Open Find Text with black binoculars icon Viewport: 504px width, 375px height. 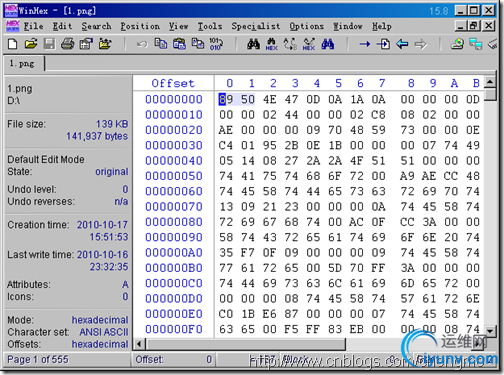[x=253, y=44]
